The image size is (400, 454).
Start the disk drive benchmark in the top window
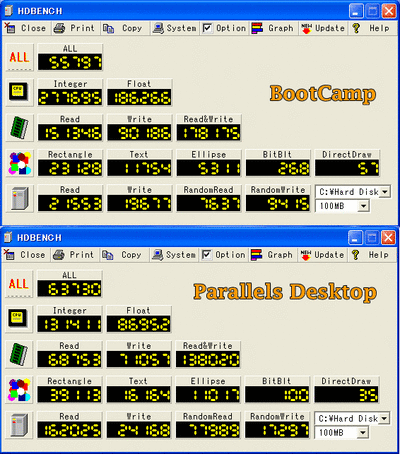[20, 198]
